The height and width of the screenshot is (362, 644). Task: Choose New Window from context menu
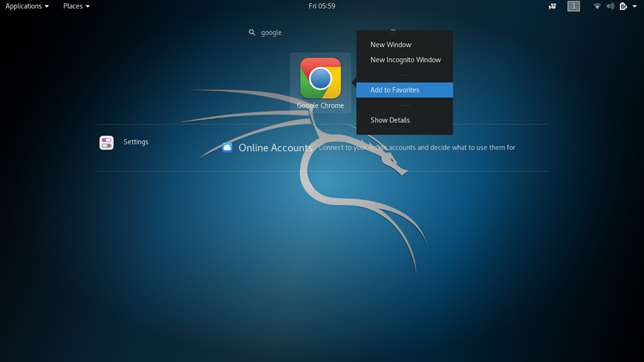[405, 44]
